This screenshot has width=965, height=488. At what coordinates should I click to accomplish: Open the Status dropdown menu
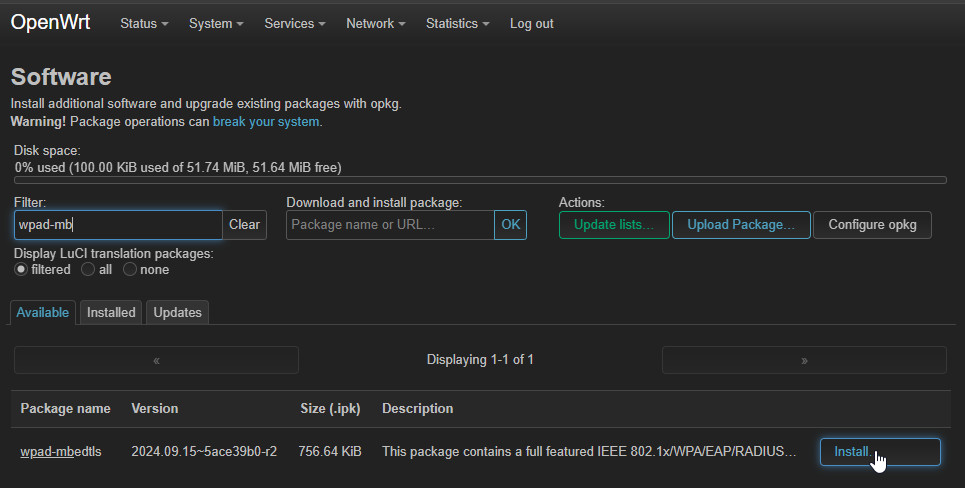143,23
